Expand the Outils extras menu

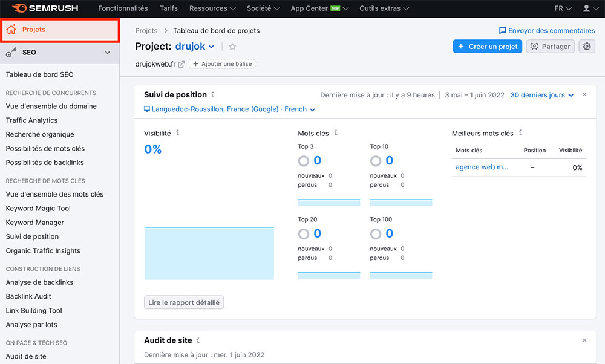point(384,8)
